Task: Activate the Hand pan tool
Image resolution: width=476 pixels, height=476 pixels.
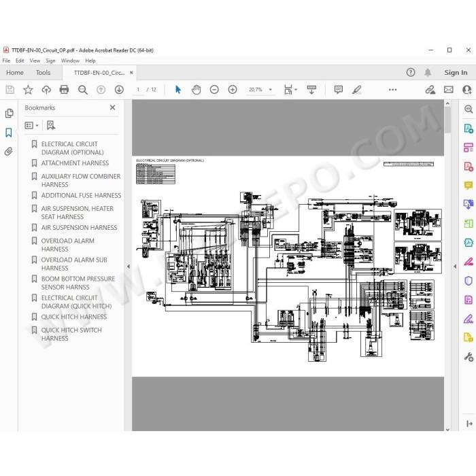Action: click(x=196, y=90)
